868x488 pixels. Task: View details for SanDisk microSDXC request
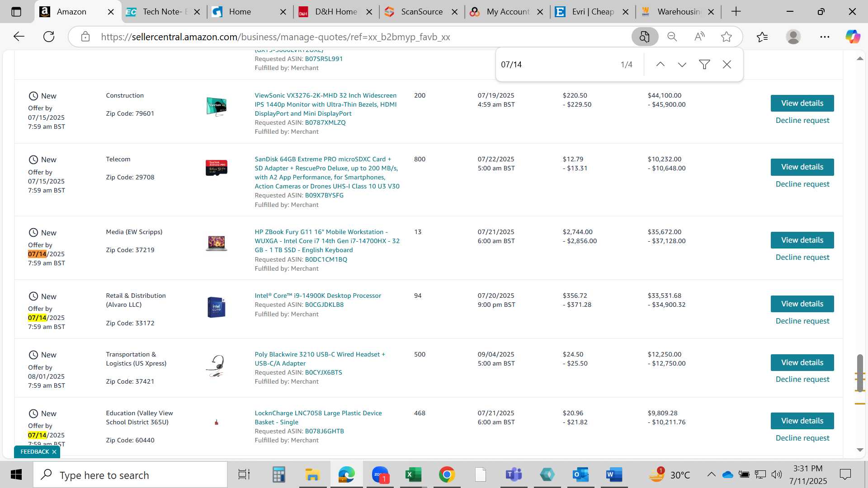[x=802, y=167]
